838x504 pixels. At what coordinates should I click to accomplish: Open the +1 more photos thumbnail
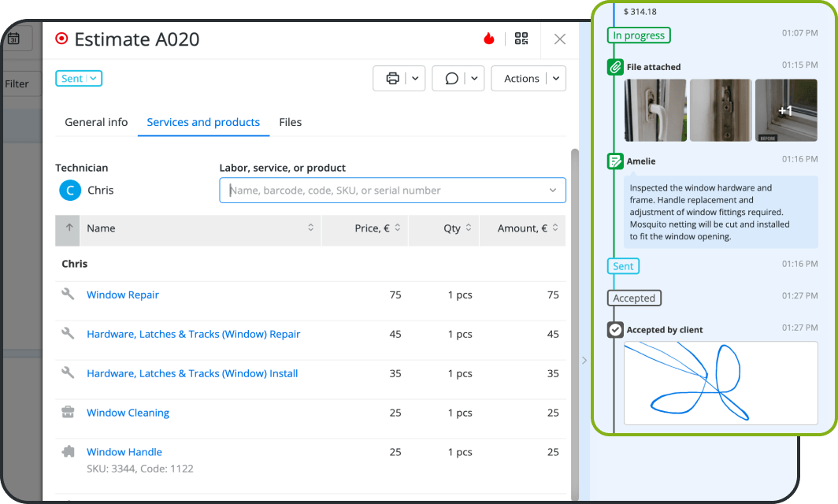pyautogui.click(x=786, y=110)
